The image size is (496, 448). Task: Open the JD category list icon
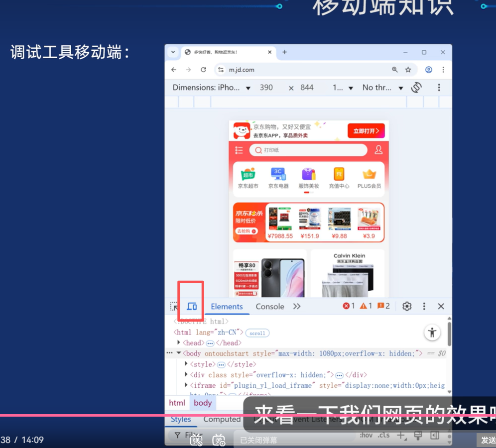[239, 150]
